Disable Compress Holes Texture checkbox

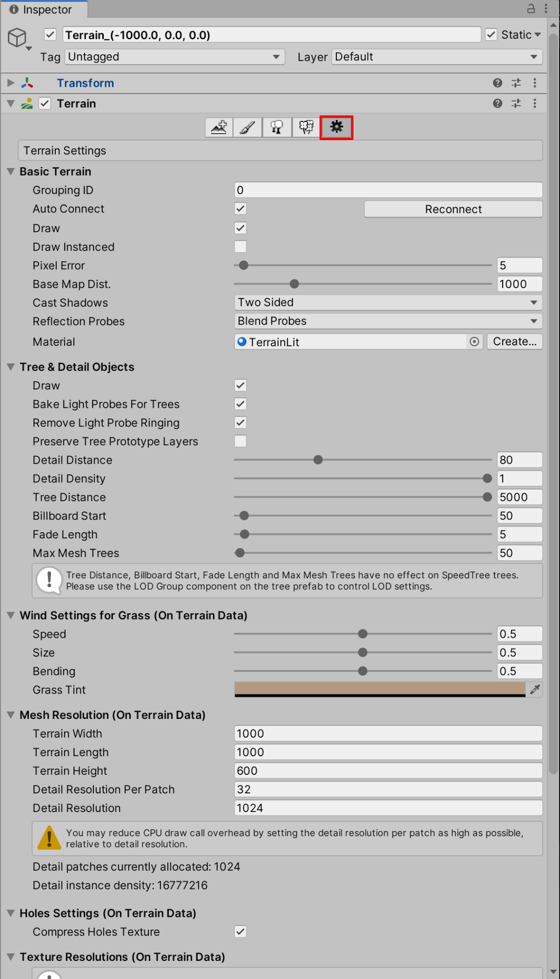pos(240,931)
